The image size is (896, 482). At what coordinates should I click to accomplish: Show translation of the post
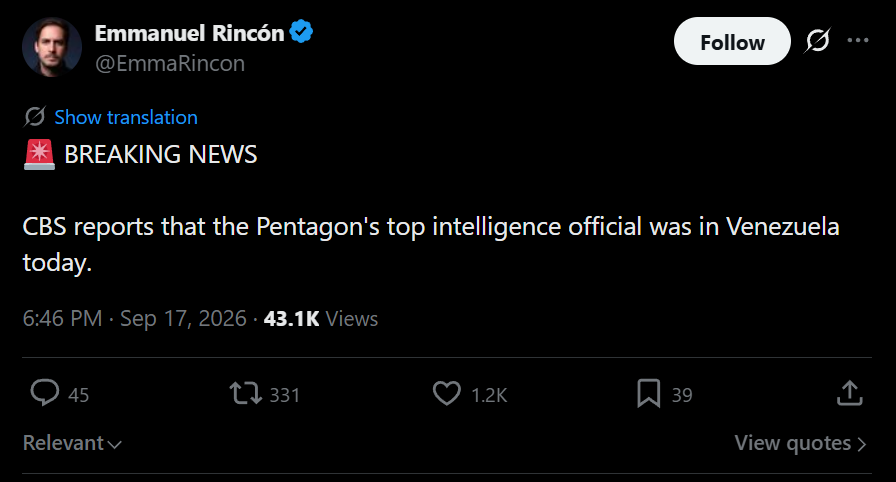pos(126,117)
